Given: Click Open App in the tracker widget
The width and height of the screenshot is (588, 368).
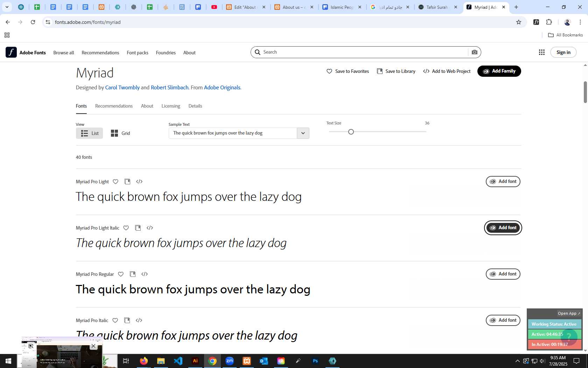Looking at the screenshot, I should pyautogui.click(x=569, y=313).
